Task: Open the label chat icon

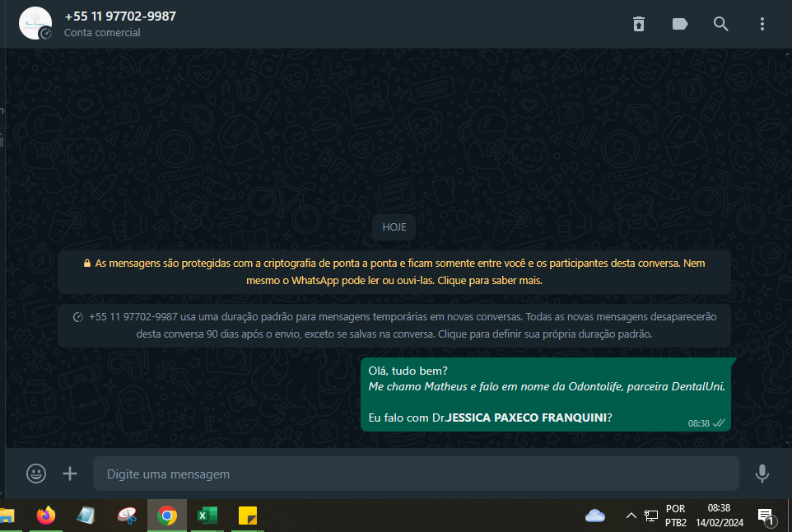Action: 680,24
